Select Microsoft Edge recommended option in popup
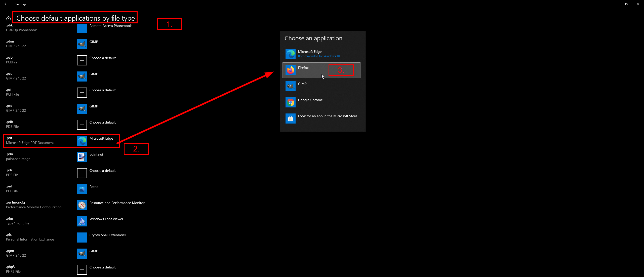This screenshot has height=277, width=644. point(321,54)
